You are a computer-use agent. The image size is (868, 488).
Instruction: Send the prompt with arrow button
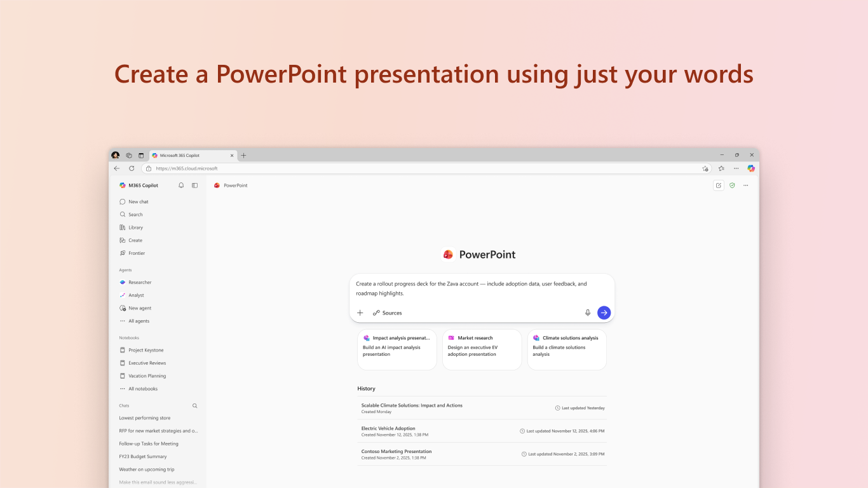pyautogui.click(x=604, y=313)
